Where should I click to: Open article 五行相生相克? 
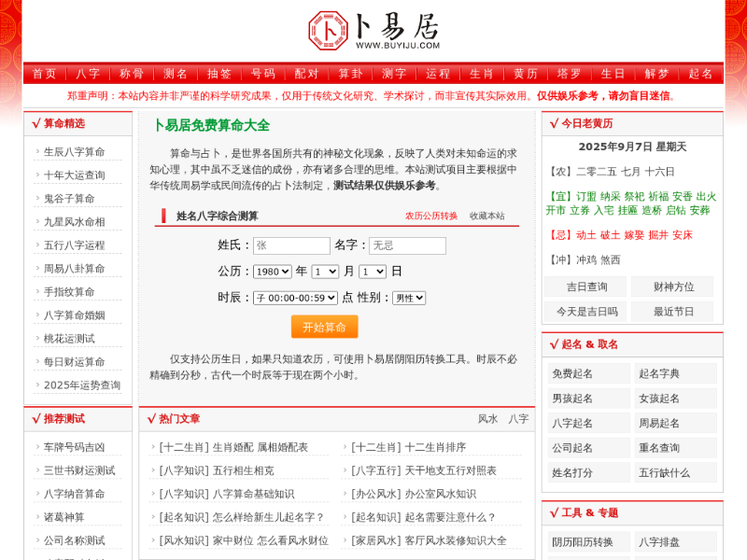point(244,470)
